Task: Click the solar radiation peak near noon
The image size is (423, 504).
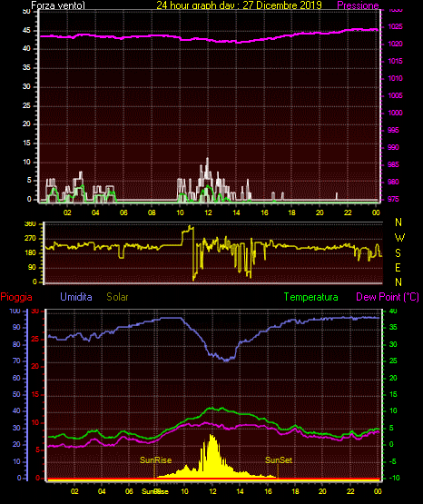Action: pos(211,436)
